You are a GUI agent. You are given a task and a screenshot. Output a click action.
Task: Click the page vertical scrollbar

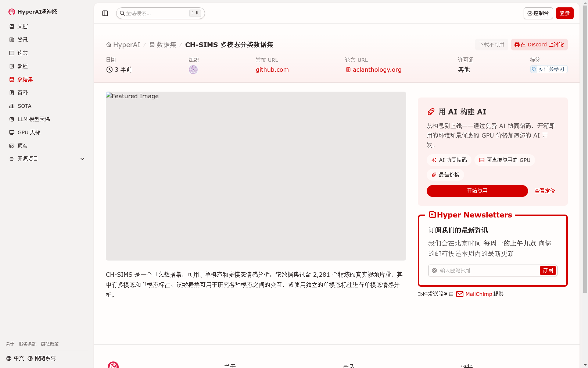coord(585,147)
